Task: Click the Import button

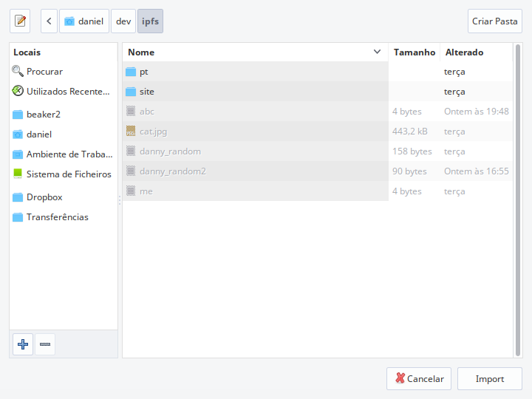Action: pyautogui.click(x=490, y=378)
